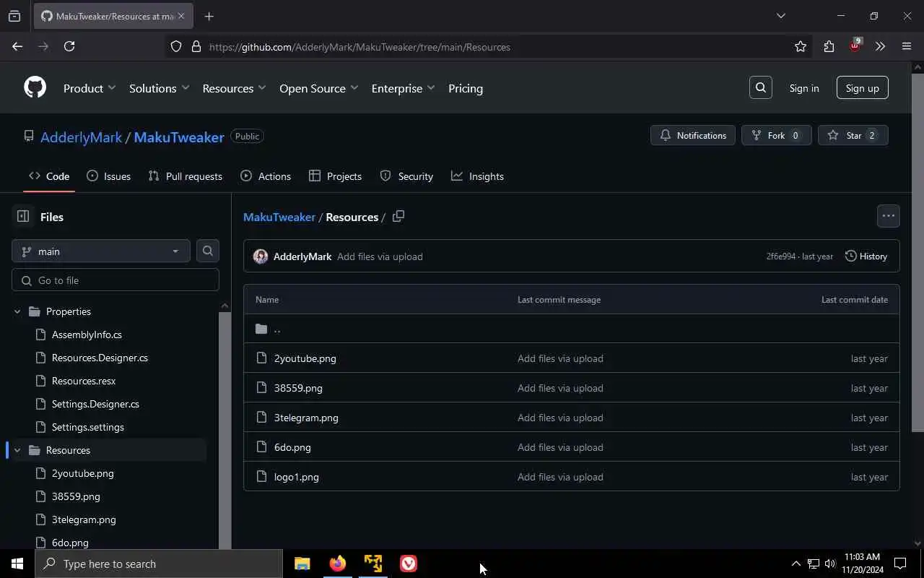Select the Code tab
This screenshot has width=924, height=578.
coord(49,176)
